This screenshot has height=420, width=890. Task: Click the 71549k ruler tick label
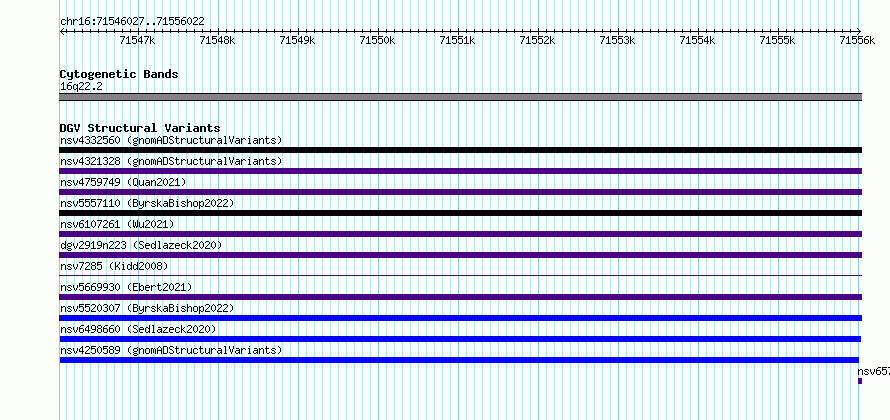(x=298, y=40)
